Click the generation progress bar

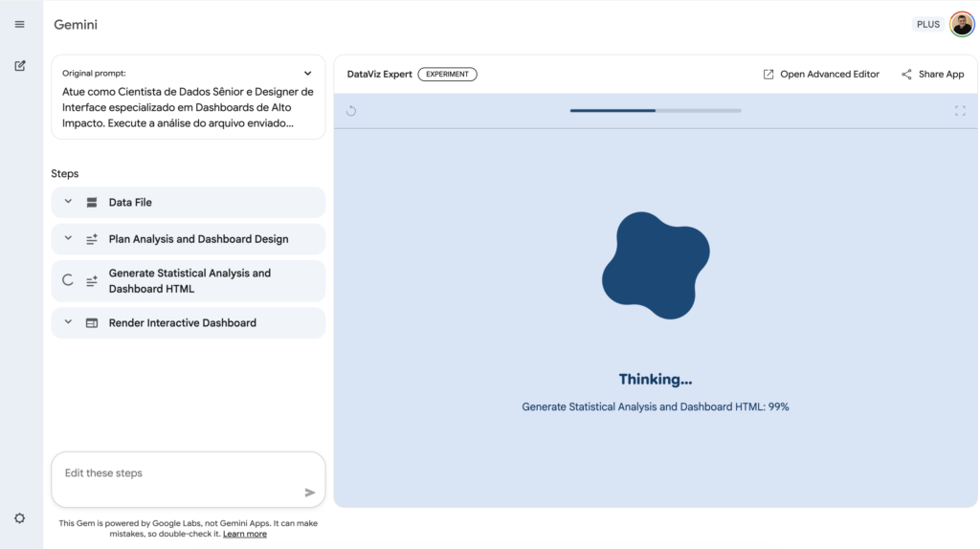pos(655,111)
